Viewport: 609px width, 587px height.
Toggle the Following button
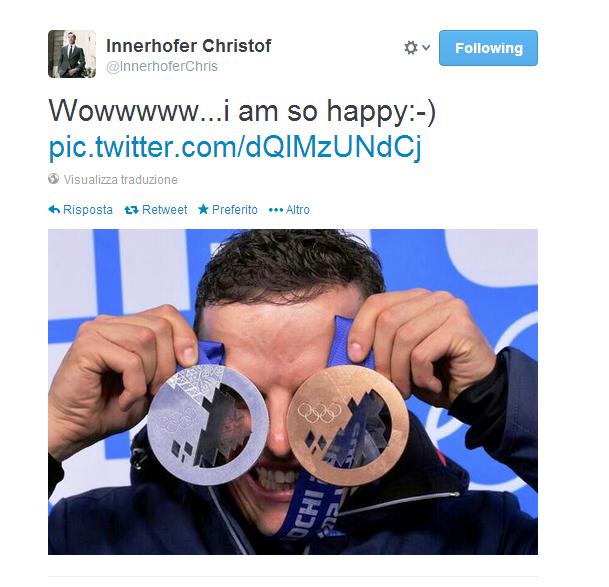click(488, 48)
